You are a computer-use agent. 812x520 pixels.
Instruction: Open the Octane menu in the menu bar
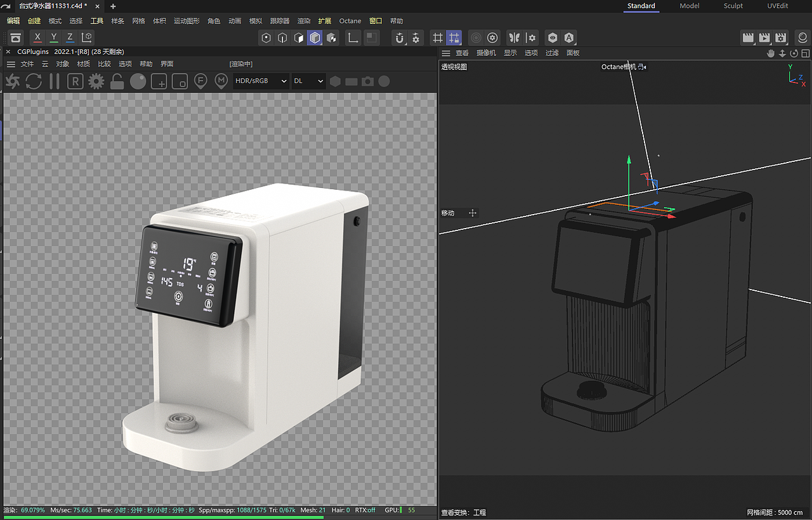click(350, 21)
